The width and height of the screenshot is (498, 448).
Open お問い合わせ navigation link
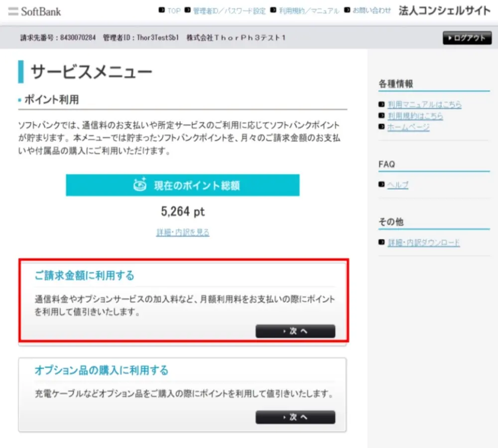tap(372, 10)
